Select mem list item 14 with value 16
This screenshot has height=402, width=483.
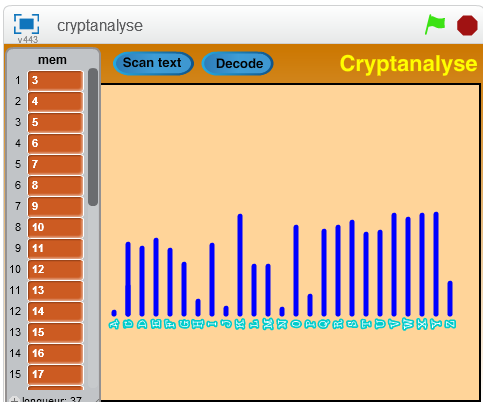point(55,353)
